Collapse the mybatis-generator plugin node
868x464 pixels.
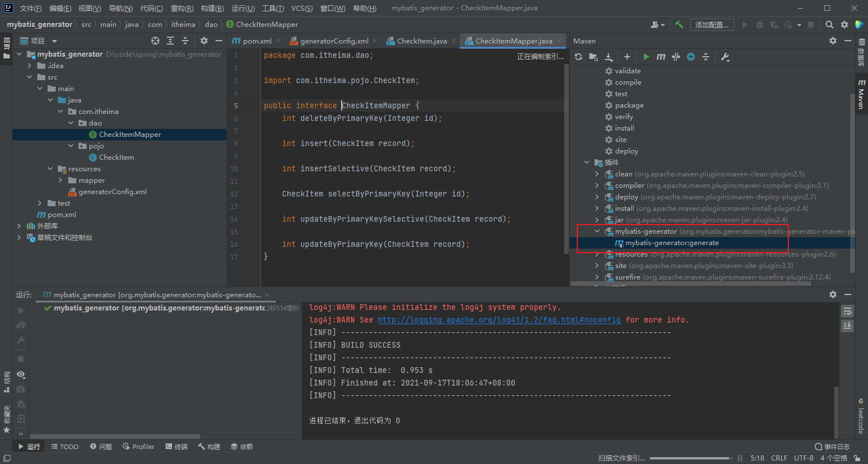point(597,231)
